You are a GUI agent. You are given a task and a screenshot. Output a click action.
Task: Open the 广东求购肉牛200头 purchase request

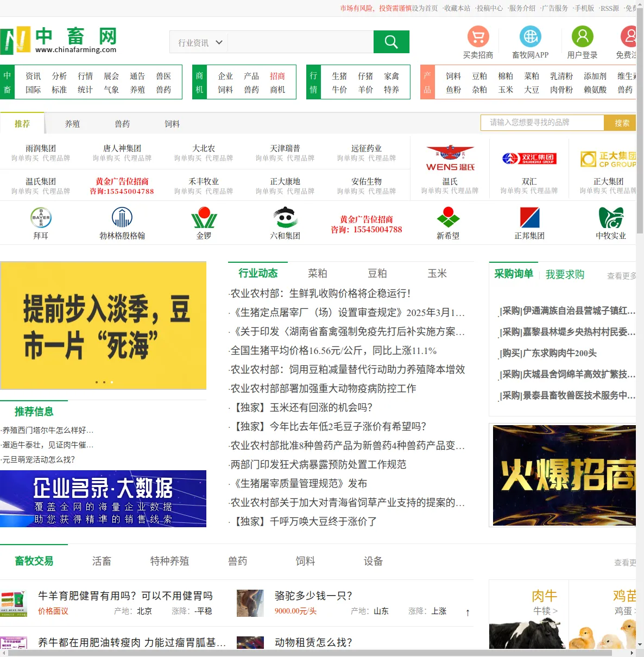tap(548, 353)
